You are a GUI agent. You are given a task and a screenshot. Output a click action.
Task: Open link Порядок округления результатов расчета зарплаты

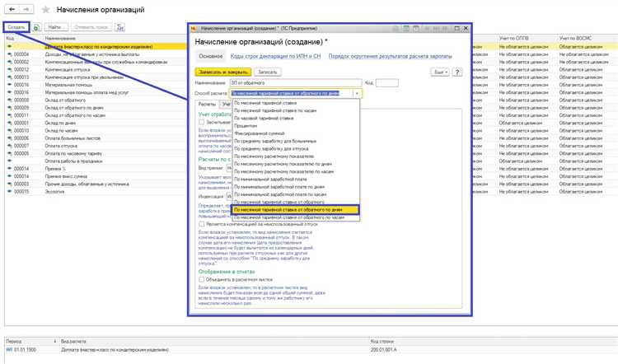click(391, 56)
